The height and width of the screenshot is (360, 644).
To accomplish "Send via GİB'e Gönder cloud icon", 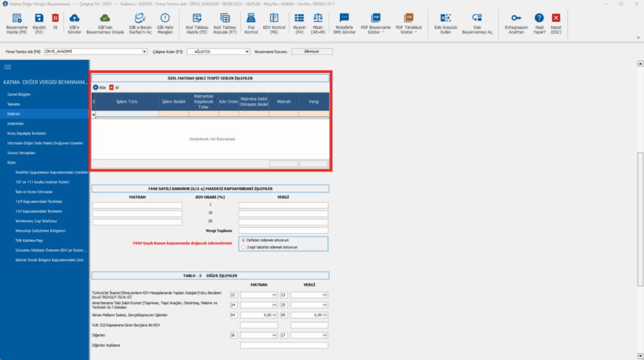I will click(74, 18).
